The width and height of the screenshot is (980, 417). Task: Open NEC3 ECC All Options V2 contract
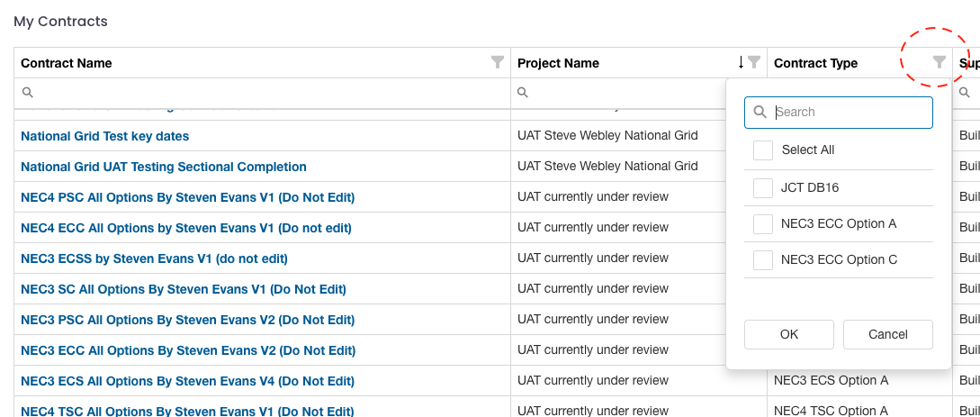coord(188,350)
